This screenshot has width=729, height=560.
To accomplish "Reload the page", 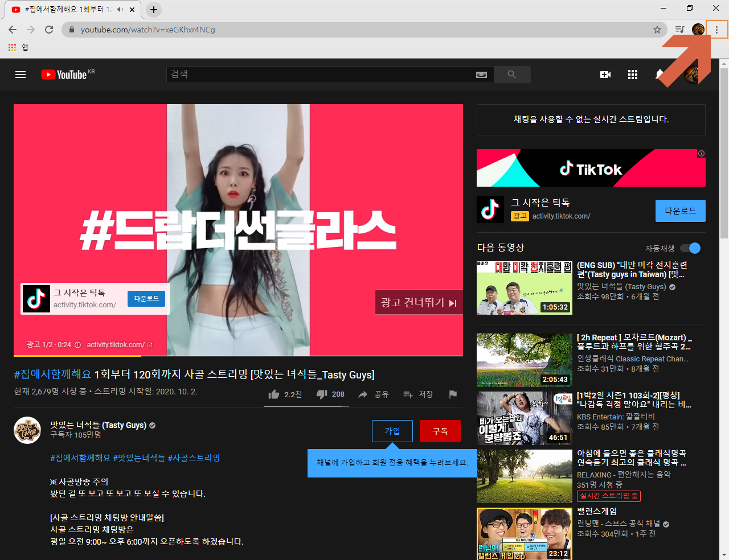I will 49,30.
